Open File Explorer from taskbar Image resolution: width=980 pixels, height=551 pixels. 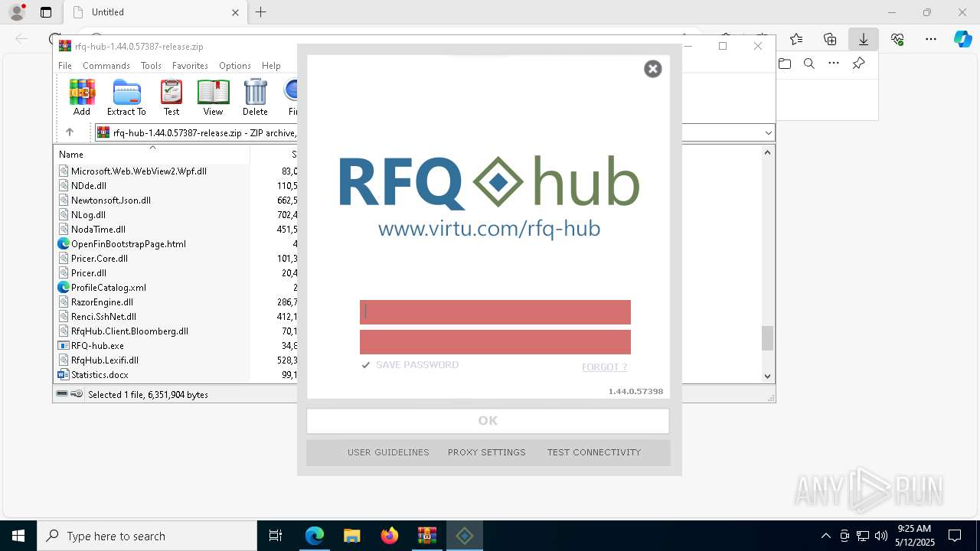(352, 536)
